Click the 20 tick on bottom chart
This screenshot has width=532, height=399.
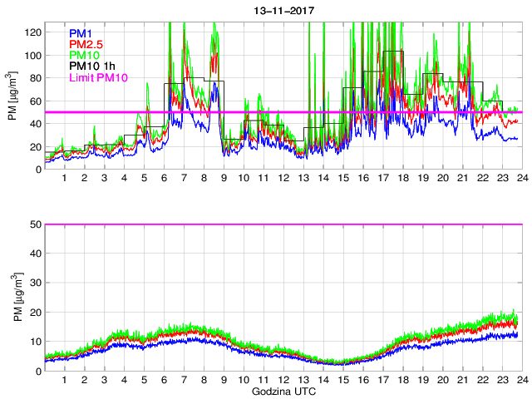pos(36,313)
